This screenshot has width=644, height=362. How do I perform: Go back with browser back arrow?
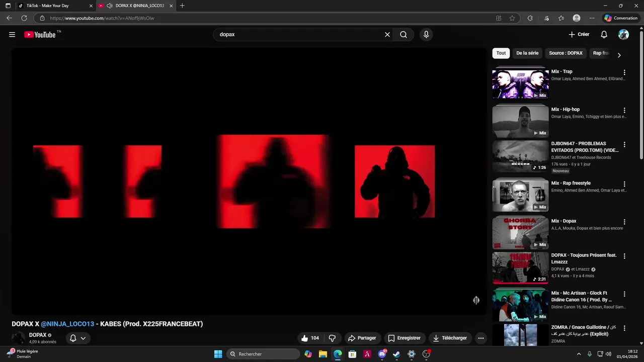[9, 18]
